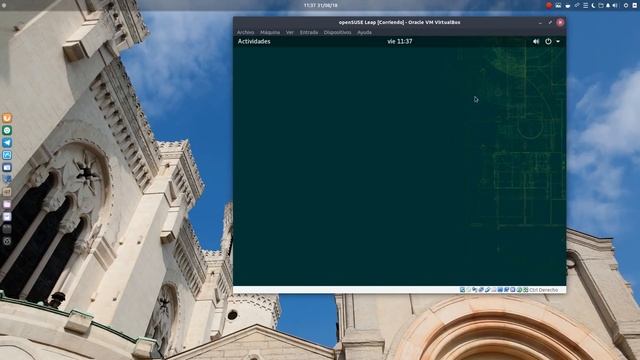This screenshot has height=360, width=640.
Task: Click Actividades in the guest GNOME panel
Action: (254, 41)
